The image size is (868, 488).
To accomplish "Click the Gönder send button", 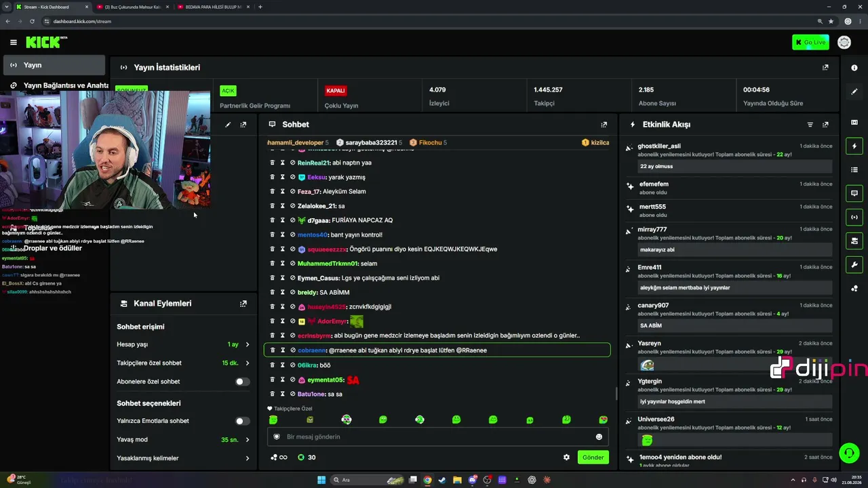I will (x=593, y=457).
